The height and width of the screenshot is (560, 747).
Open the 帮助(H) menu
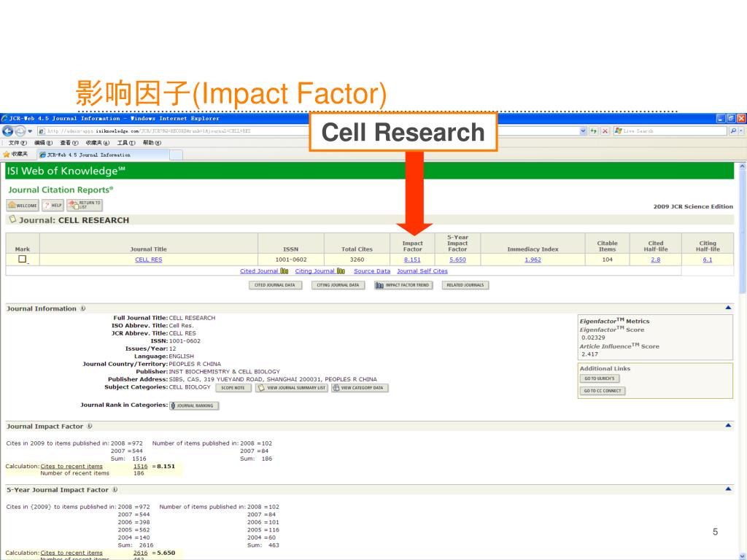pos(152,143)
